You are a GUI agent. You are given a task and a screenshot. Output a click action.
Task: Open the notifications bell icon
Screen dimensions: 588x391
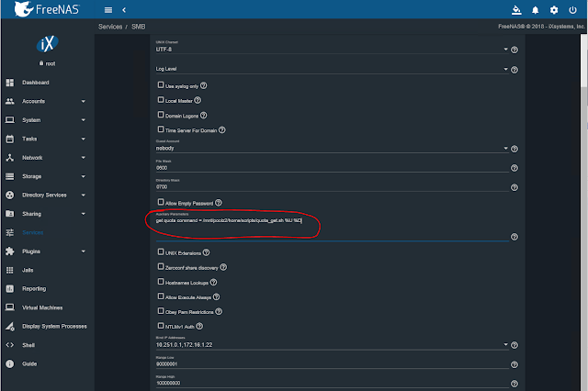coord(536,11)
